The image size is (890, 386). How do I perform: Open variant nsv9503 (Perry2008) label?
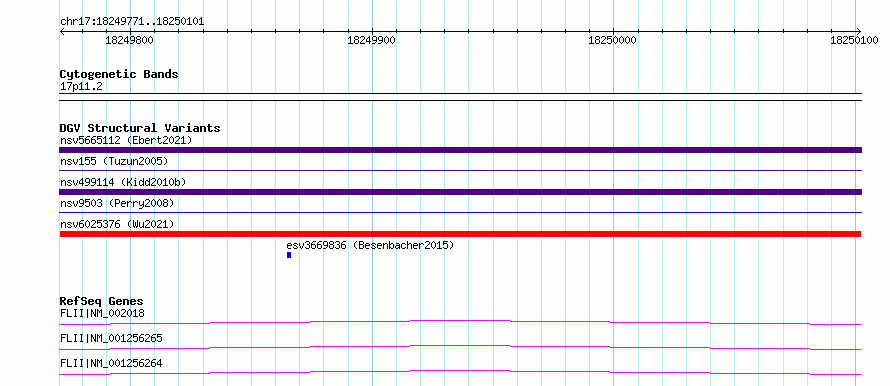tap(117, 203)
